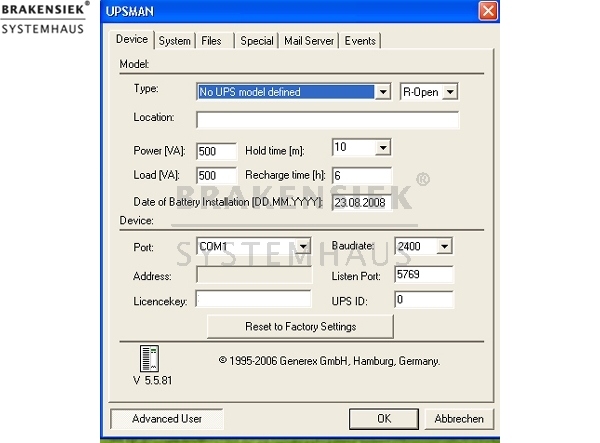
Task: Click the UPS ID field
Action: pyautogui.click(x=424, y=299)
